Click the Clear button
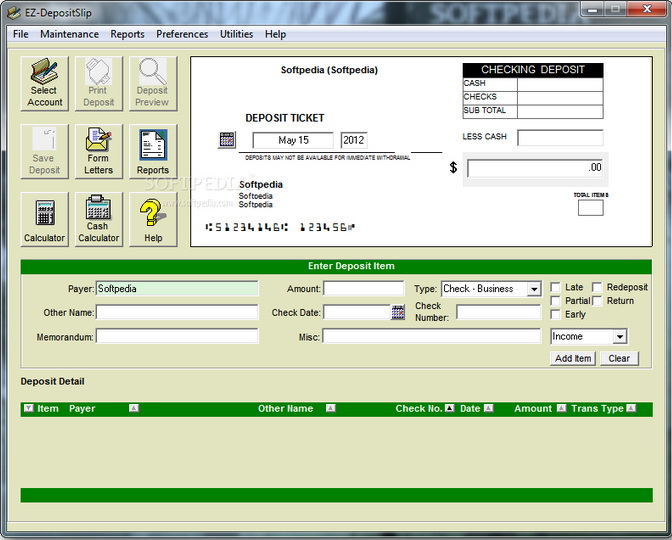The height and width of the screenshot is (540, 672). click(619, 358)
